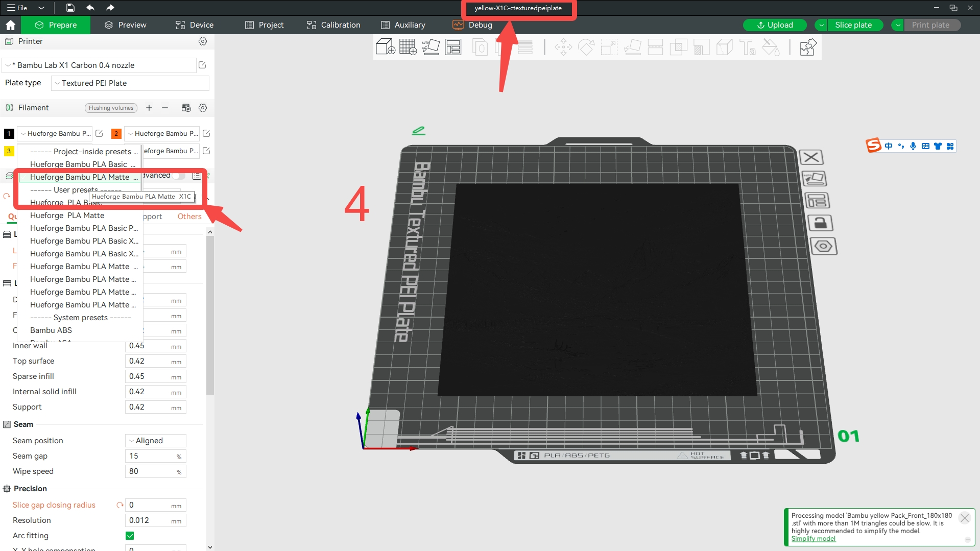Open the Assembly view puzzle icon

click(x=807, y=47)
